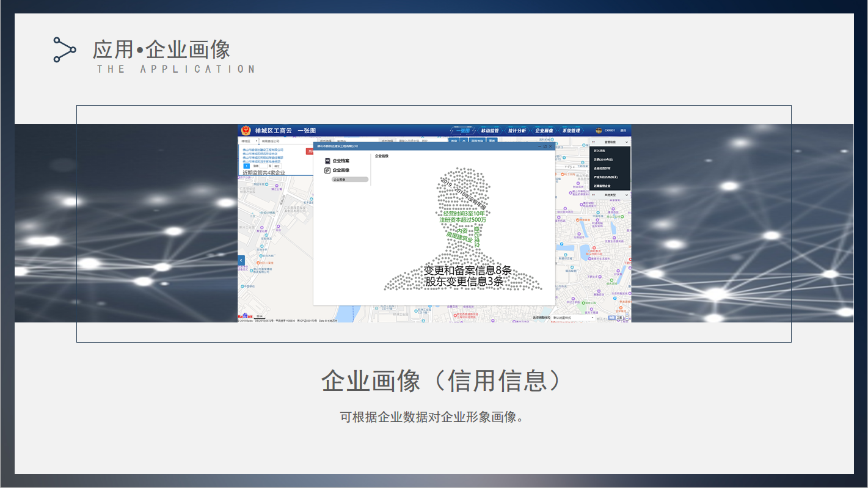Expand the 其他类型 panel header

point(610,195)
